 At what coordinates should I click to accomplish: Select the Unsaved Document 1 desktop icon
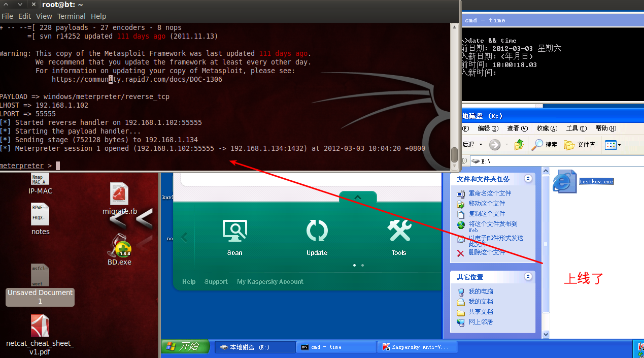pos(40,284)
